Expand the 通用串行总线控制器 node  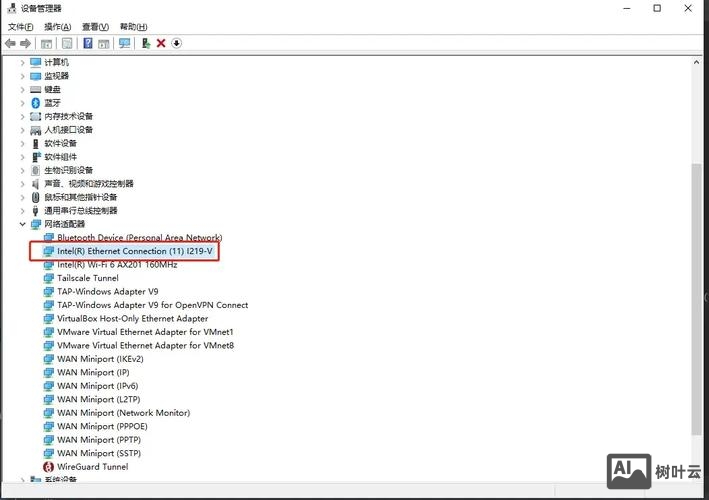pyautogui.click(x=22, y=211)
